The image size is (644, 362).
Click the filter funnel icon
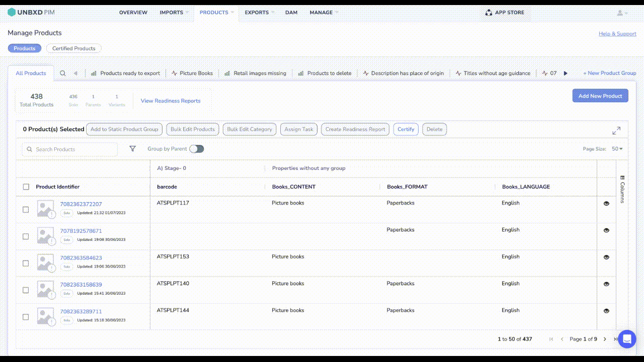(x=132, y=149)
